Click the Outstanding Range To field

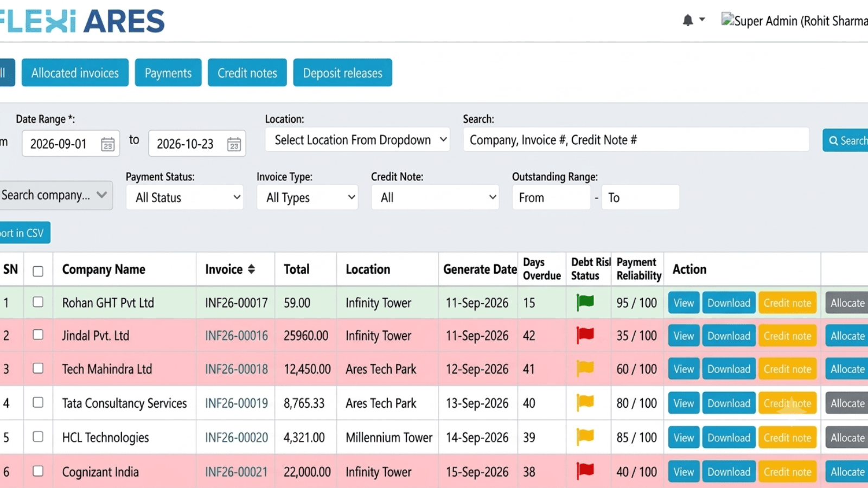tap(640, 197)
